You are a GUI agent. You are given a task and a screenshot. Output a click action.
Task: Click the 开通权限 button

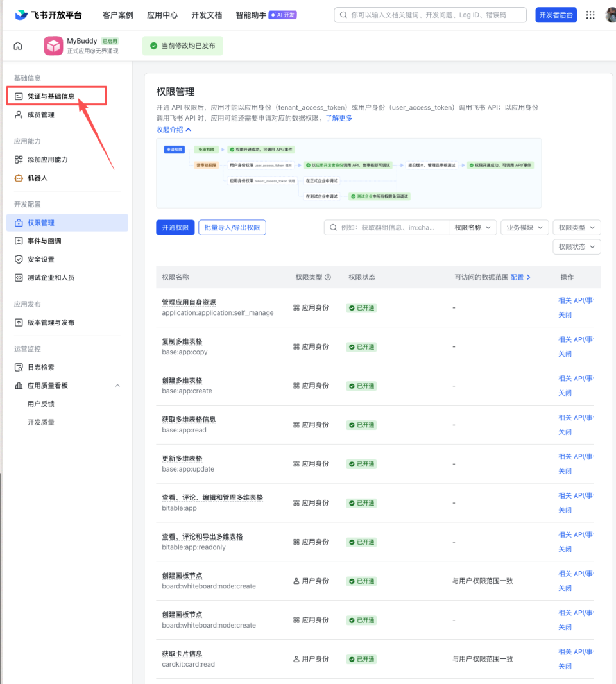175,227
